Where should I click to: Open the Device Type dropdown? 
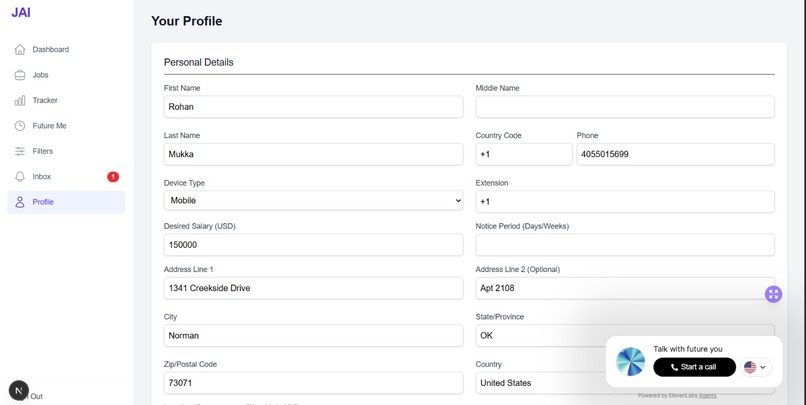click(x=313, y=200)
